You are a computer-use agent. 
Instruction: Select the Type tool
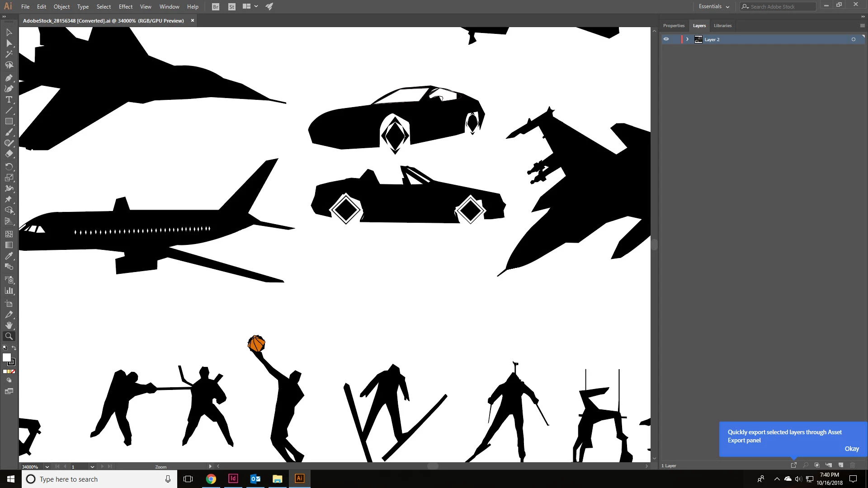coord(9,99)
